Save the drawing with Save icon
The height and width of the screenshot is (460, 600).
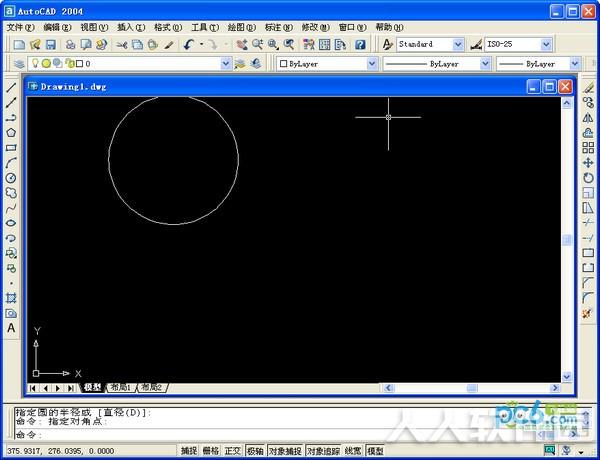51,44
